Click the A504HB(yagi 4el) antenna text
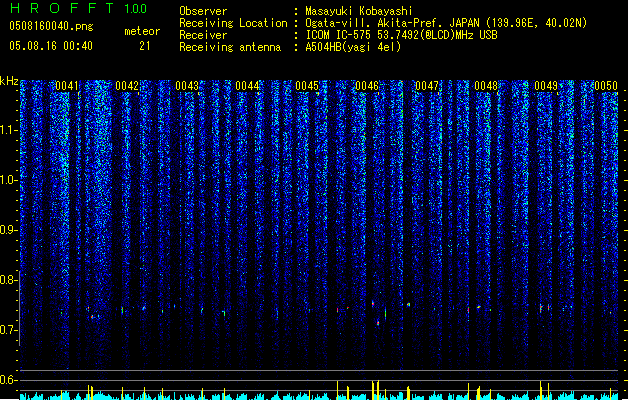 click(x=353, y=47)
